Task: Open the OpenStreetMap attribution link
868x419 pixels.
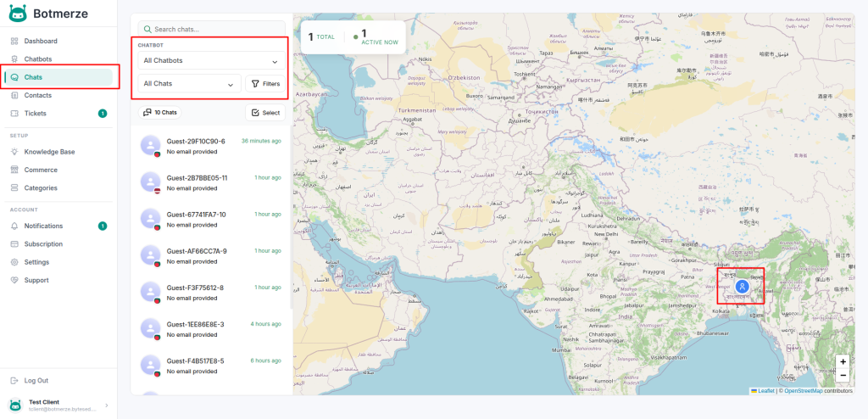Action: [804, 391]
